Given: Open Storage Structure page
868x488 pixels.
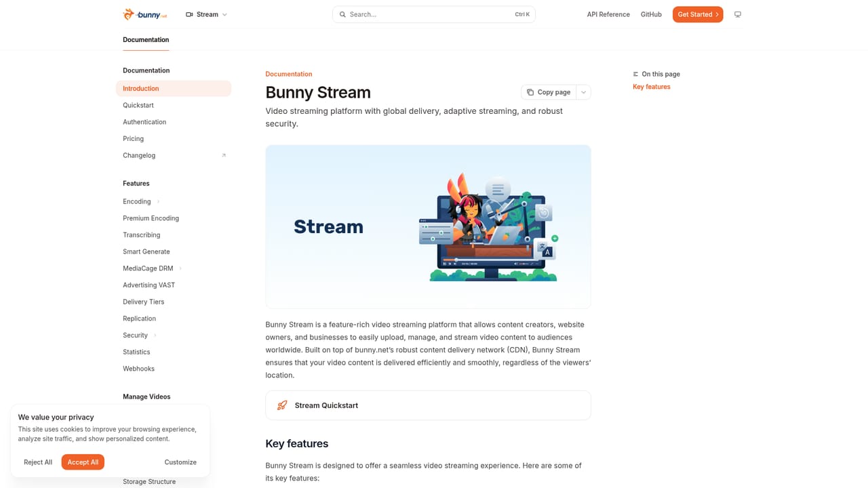Looking at the screenshot, I should (149, 481).
